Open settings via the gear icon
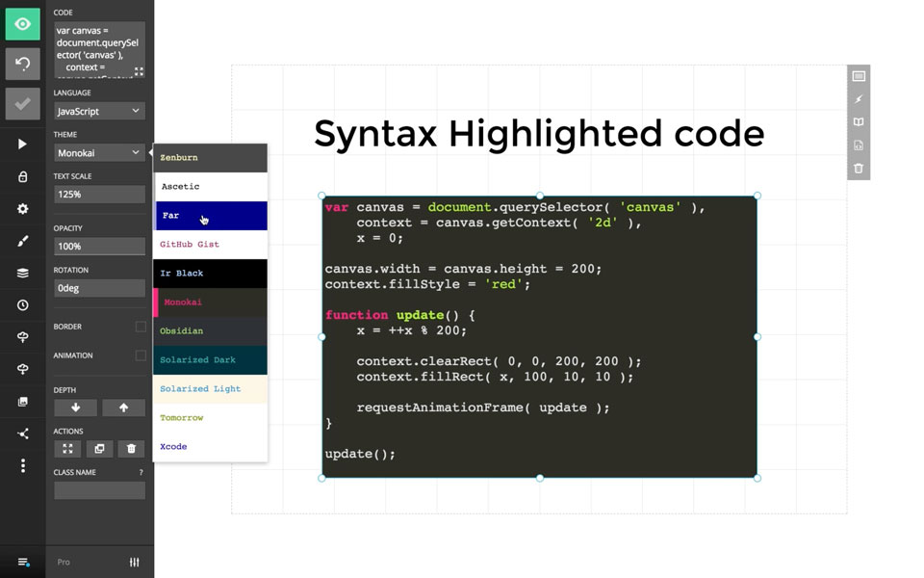The width and height of the screenshot is (924, 578). tap(22, 209)
